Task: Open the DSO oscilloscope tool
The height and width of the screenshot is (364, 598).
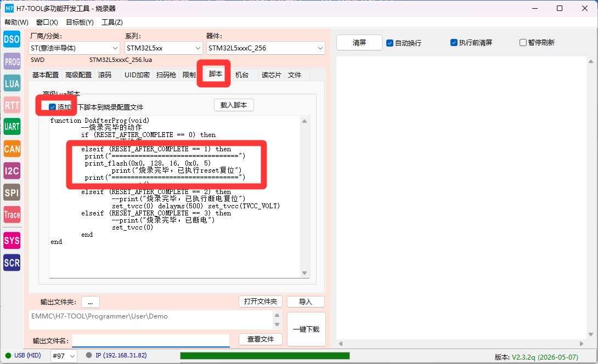Action: point(12,39)
